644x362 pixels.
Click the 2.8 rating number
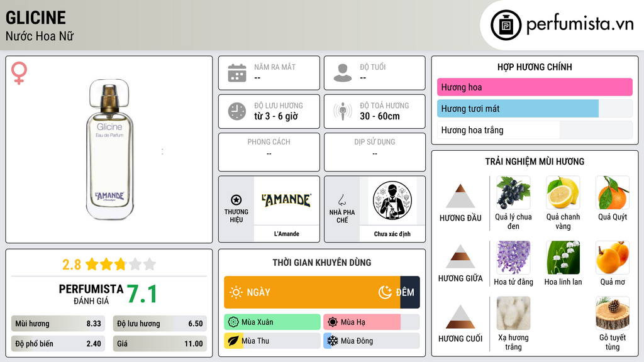point(72,265)
